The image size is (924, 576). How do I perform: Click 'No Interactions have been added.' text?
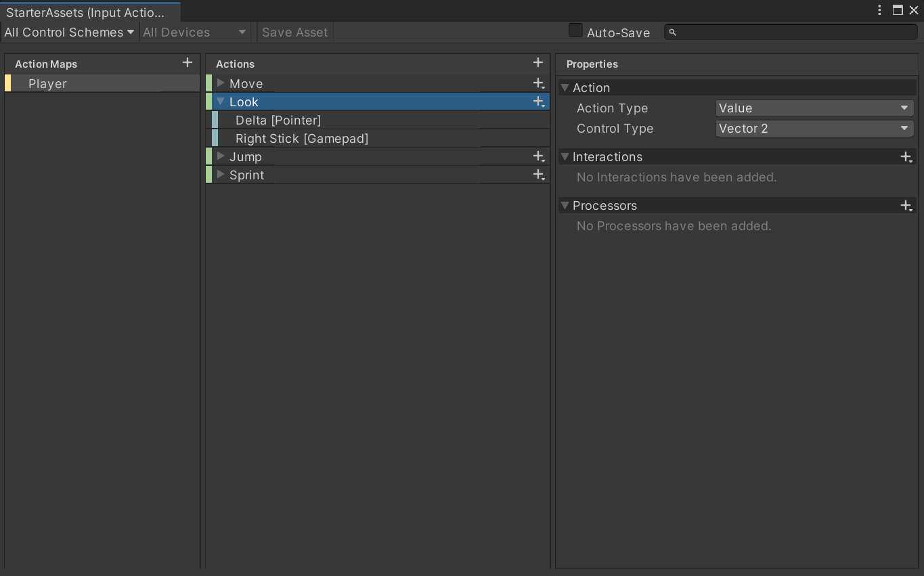(677, 177)
